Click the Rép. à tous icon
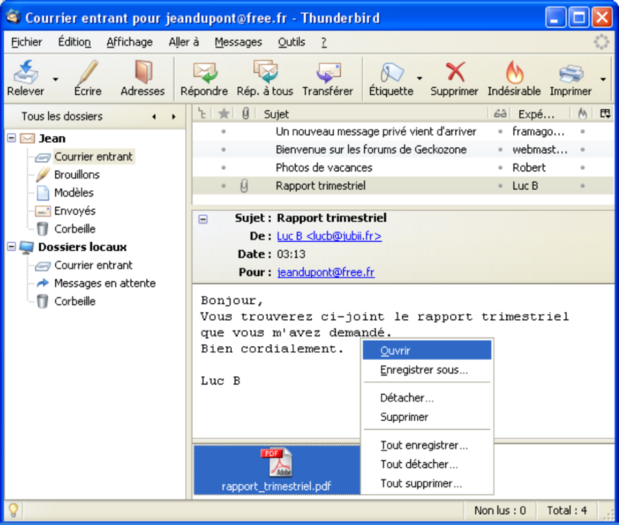This screenshot has width=619, height=525. coord(265,74)
